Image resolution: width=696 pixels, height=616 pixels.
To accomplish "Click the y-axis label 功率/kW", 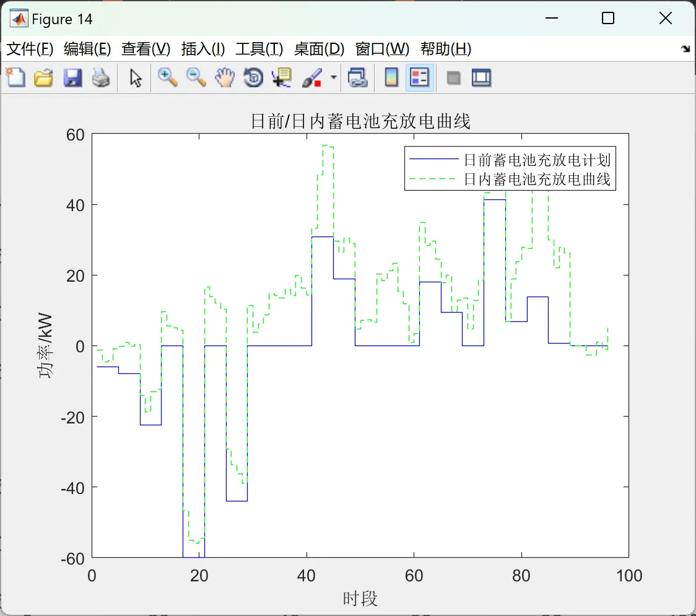I will [45, 345].
